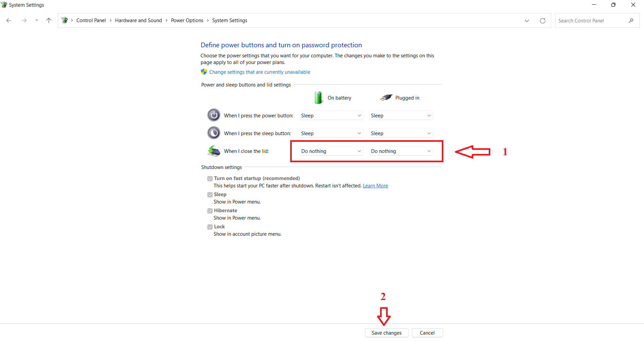This screenshot has width=644, height=342.
Task: Open the Learn More link
Action: pyautogui.click(x=375, y=186)
